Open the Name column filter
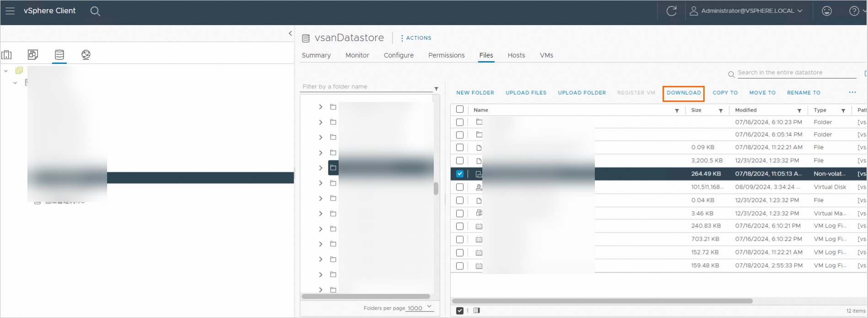The width and height of the screenshot is (868, 318). pos(677,111)
